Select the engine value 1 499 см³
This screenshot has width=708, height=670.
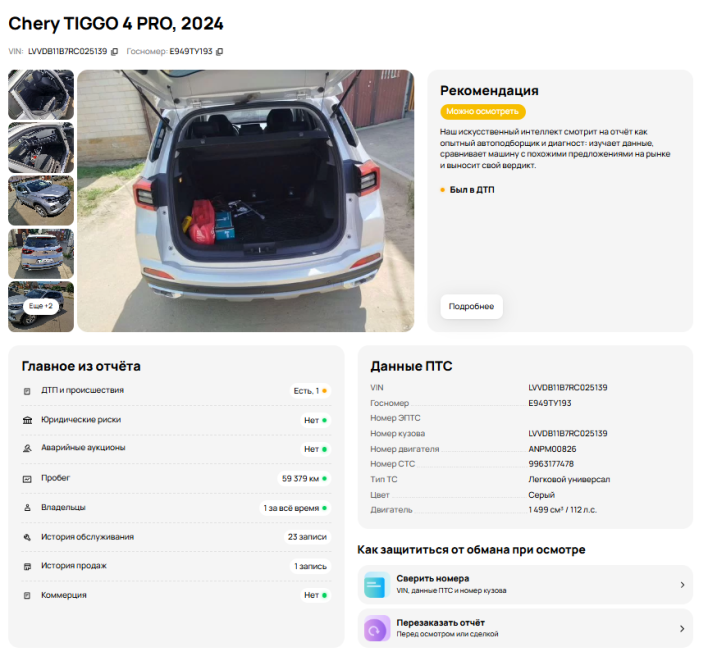pos(562,510)
